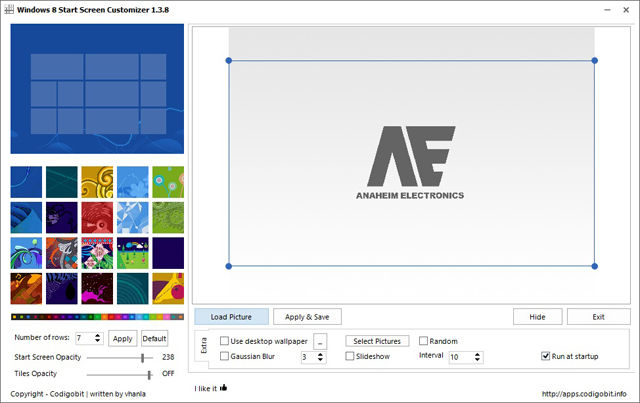Pick the dark purple shadowy figure background
640x403 pixels.
[62, 218]
